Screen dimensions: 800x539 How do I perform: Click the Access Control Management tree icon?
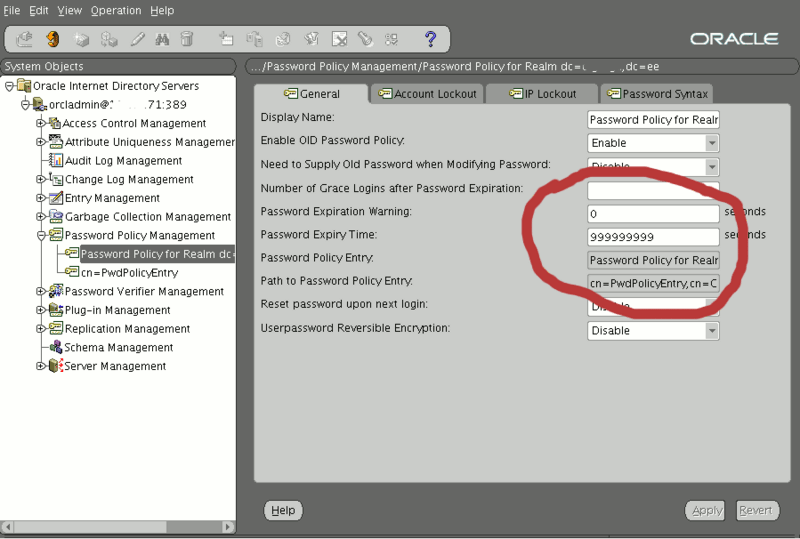[55, 123]
